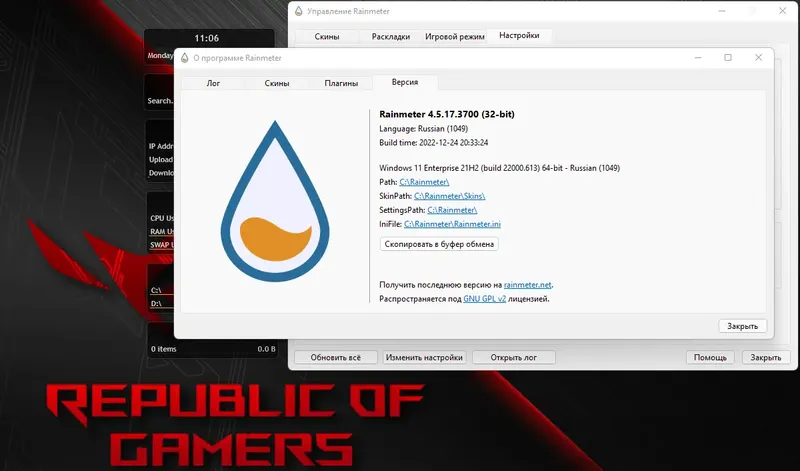Screen dimensions: 800x471
Task: Visit the rainmeter.net link
Action: (x=528, y=285)
